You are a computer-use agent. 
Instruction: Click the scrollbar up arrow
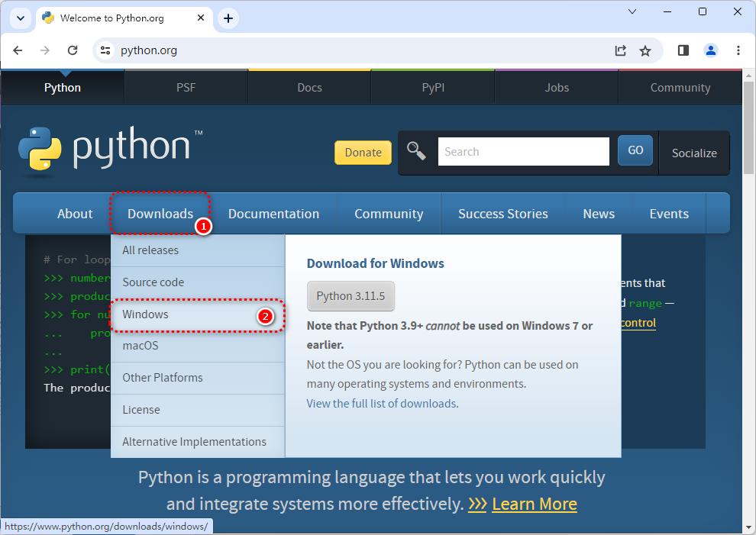tap(749, 76)
